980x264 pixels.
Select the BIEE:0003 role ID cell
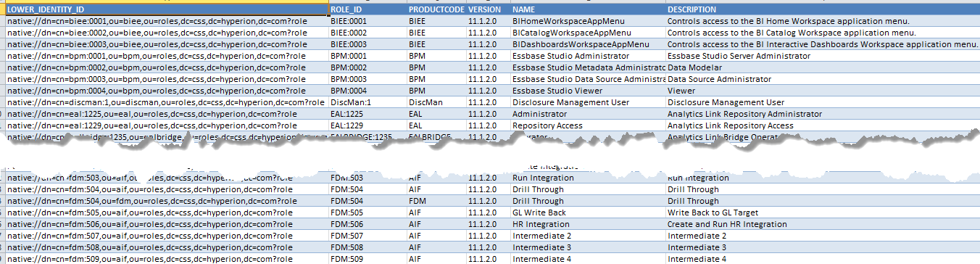[367, 45]
